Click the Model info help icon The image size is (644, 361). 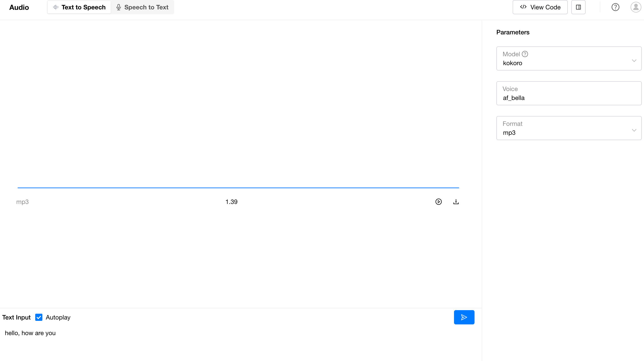coord(525,54)
